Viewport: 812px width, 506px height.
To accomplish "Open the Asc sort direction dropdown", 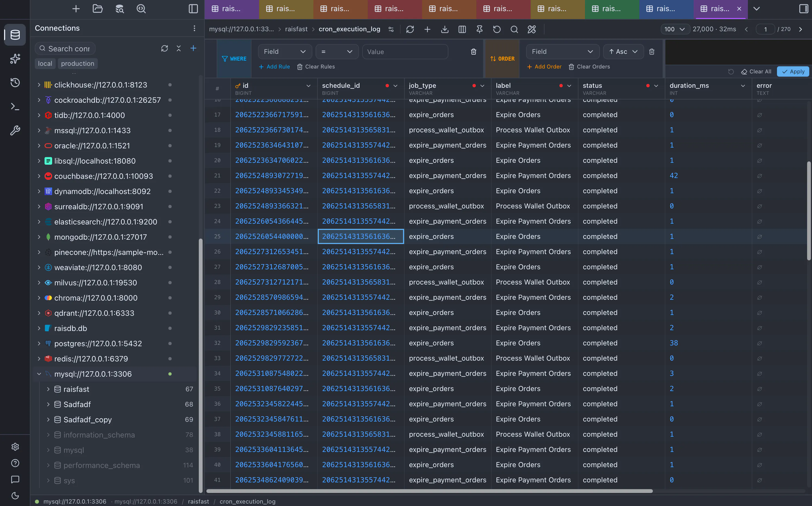I will pos(623,52).
